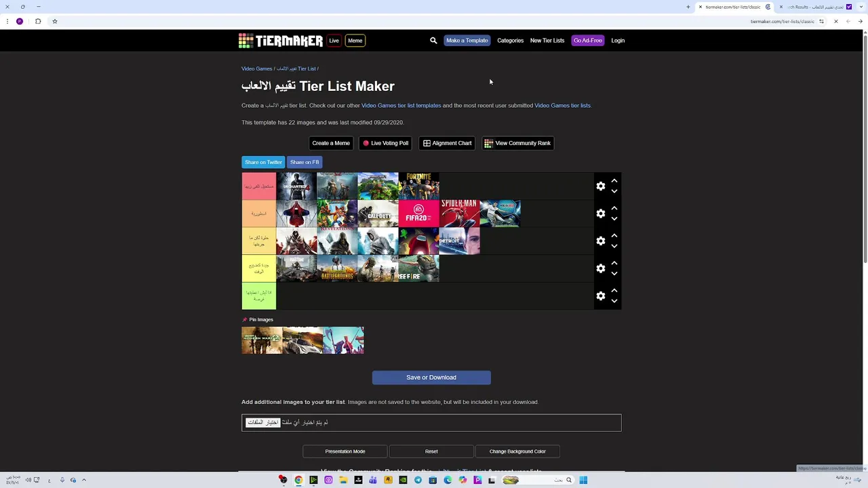
Task: Select the Minecraft image
Action: (378, 186)
